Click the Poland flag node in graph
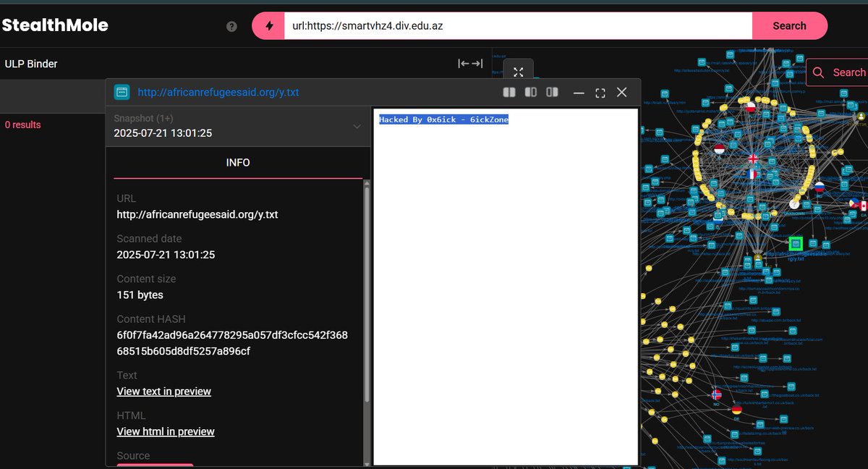The width and height of the screenshot is (868, 469). coord(751,107)
